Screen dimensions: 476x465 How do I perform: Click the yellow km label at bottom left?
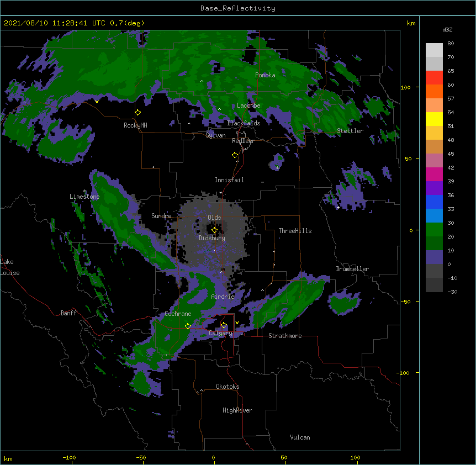(8, 458)
